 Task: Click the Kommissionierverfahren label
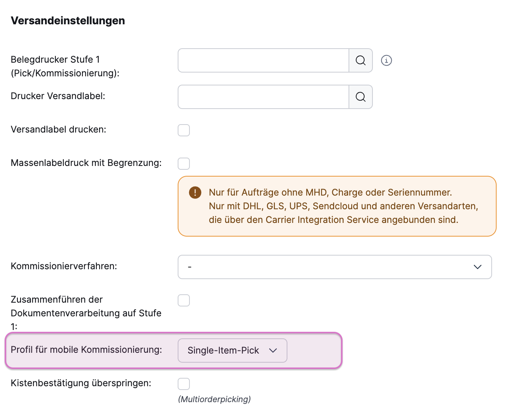pos(64,266)
